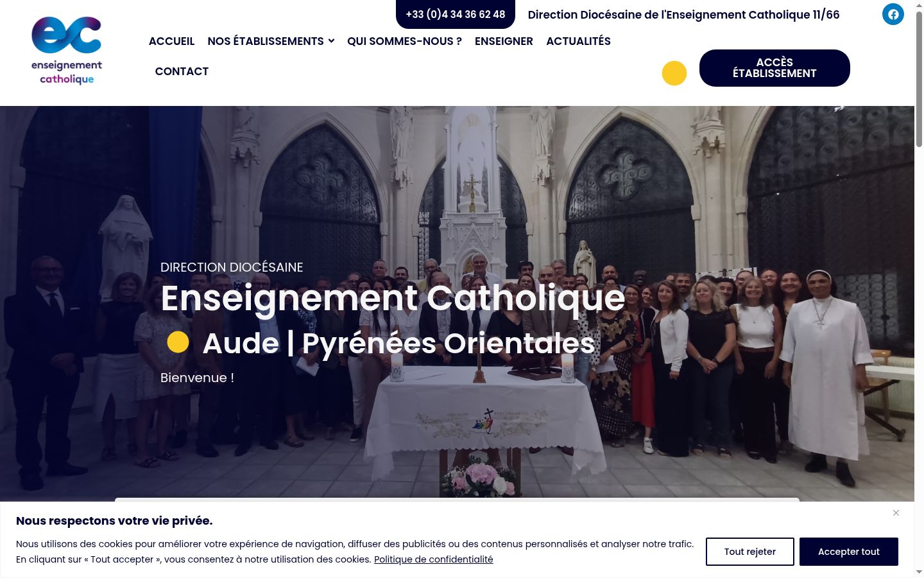Call the +33 (0)4 34 36 62 48 number
The height and width of the screenshot is (578, 924).
(x=456, y=14)
